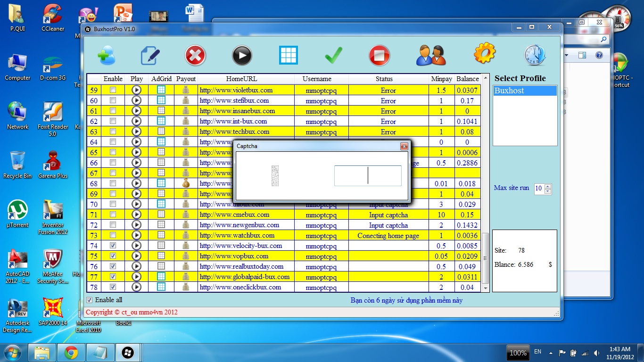Click Payout money bag in row 68

[186, 183]
